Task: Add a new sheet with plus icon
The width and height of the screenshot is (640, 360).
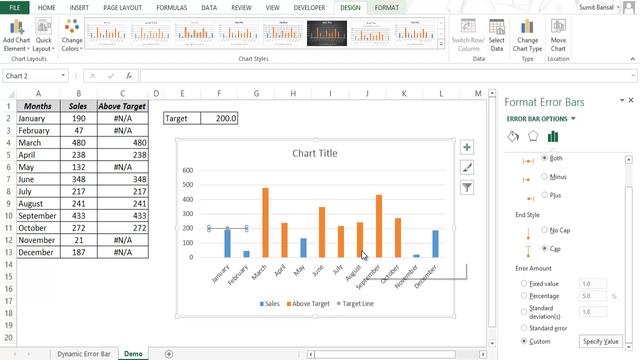Action: (169, 354)
